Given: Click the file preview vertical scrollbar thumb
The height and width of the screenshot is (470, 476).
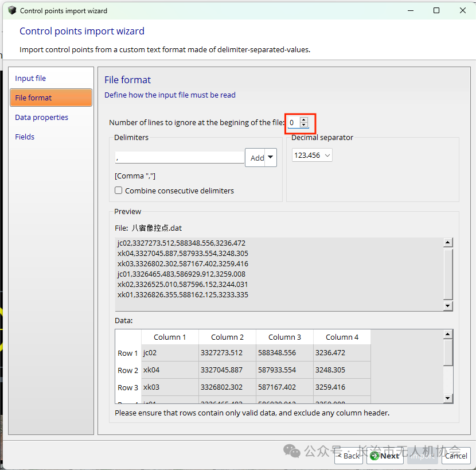Looking at the screenshot, I should 448,274.
